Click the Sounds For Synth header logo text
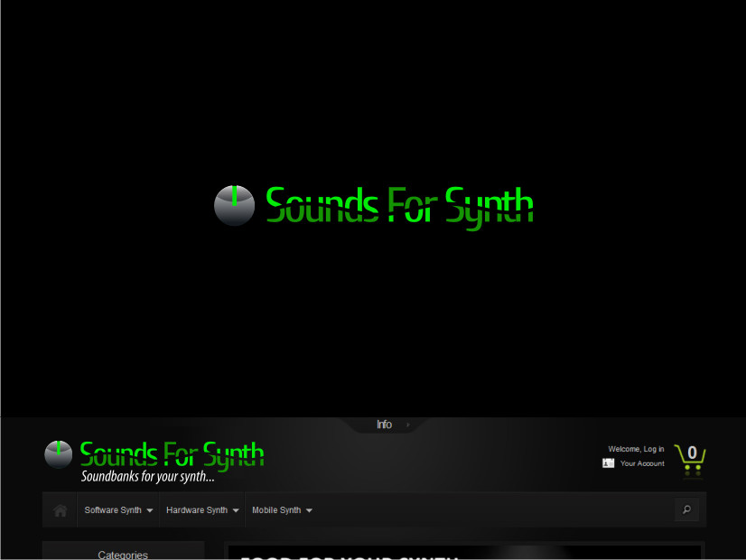The width and height of the screenshot is (746, 560). click(172, 455)
